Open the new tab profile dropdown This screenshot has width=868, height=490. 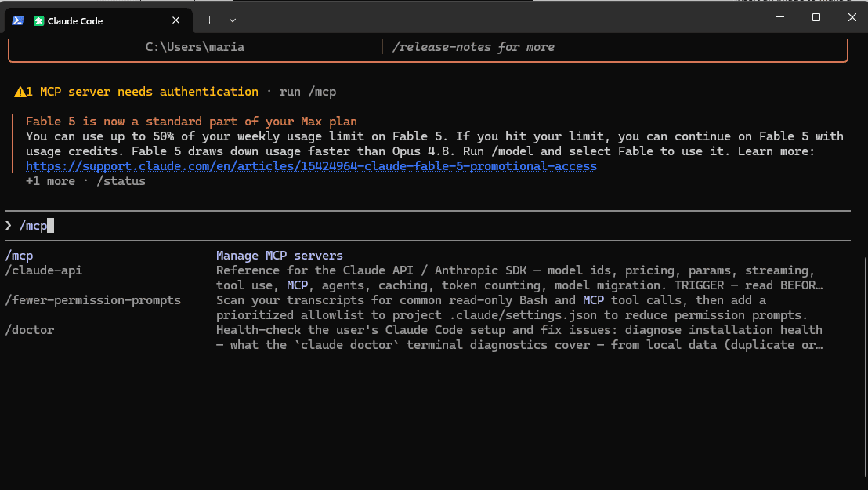coord(233,20)
